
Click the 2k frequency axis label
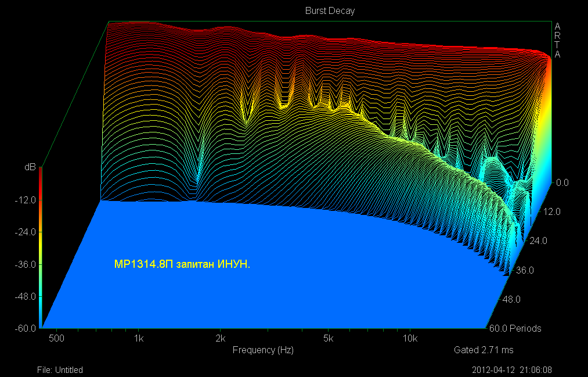click(220, 338)
